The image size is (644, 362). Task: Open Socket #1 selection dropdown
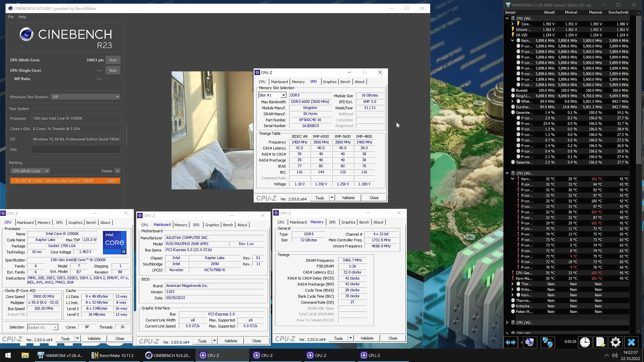tap(55, 327)
